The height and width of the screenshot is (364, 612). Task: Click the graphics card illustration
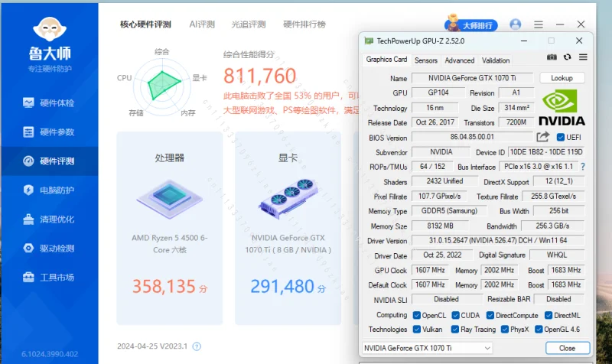tap(288, 199)
